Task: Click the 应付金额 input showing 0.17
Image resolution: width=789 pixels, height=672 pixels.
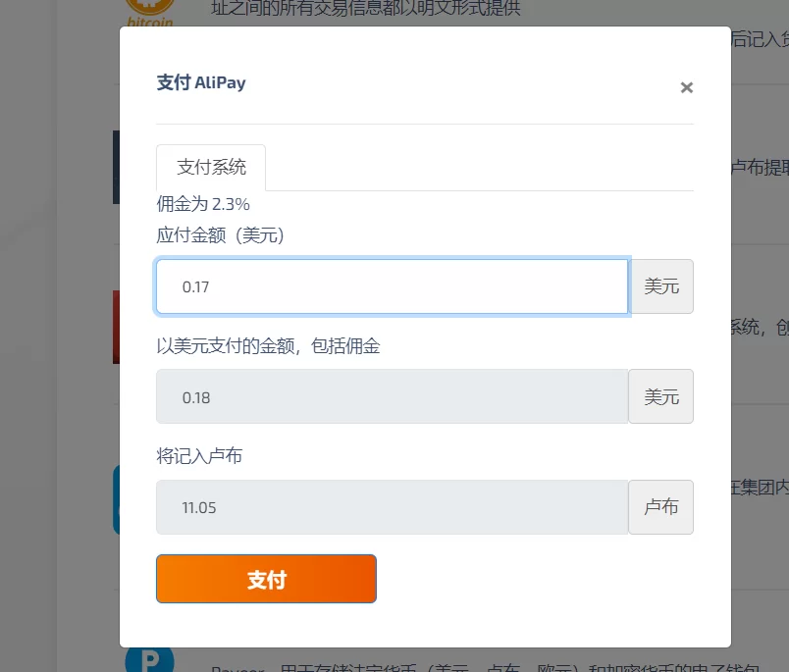Action: click(x=392, y=286)
